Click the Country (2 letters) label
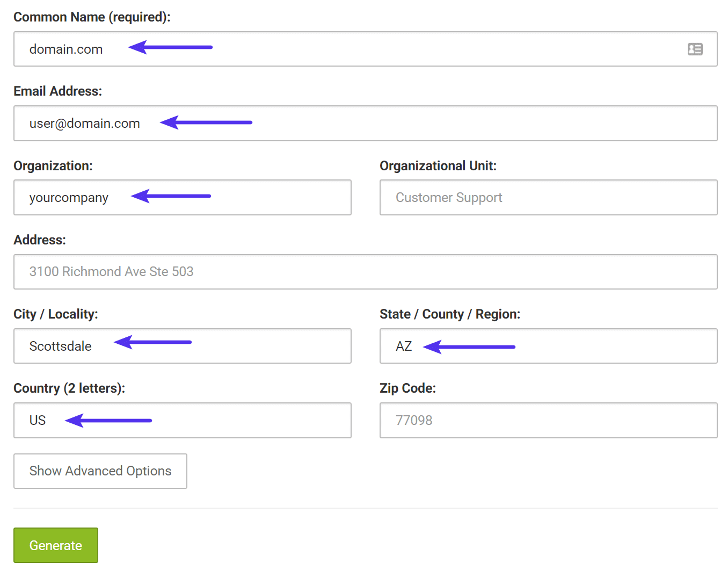This screenshot has height=585, width=728. (x=70, y=388)
